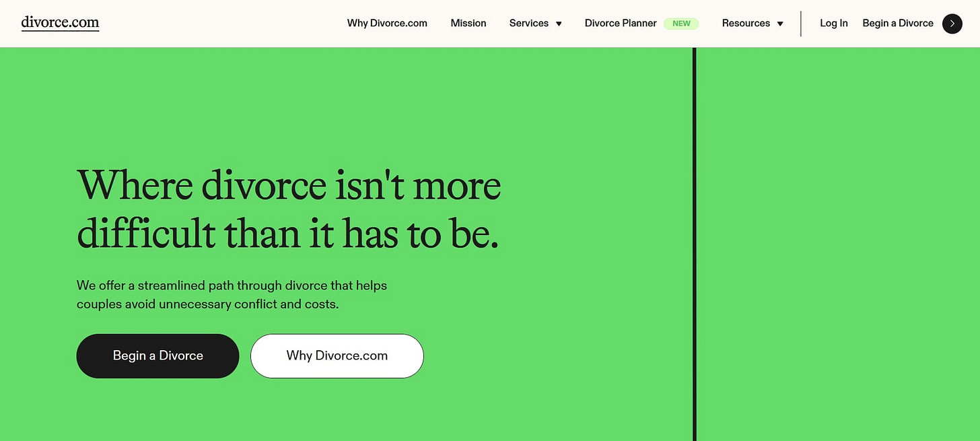Click the black circular arrow icon
The height and width of the screenshot is (441, 980).
click(x=952, y=24)
